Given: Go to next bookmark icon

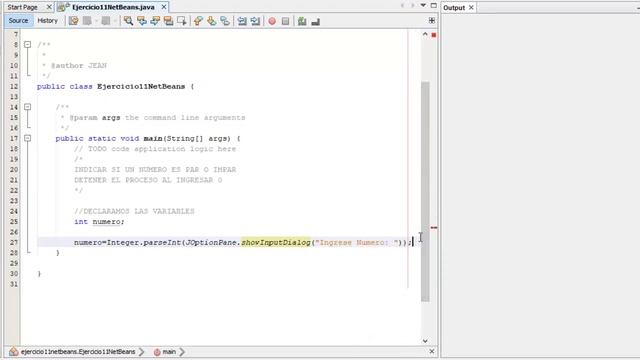Looking at the screenshot, I should click(211, 21).
